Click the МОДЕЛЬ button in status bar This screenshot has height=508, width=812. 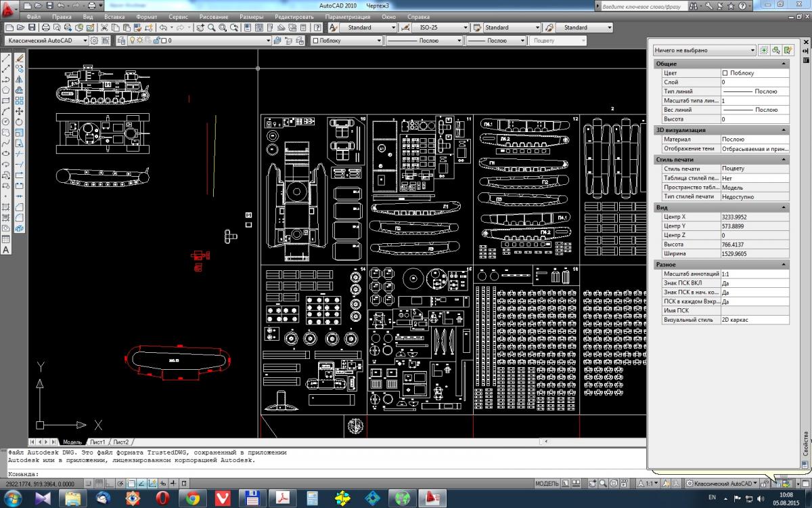tap(547, 484)
